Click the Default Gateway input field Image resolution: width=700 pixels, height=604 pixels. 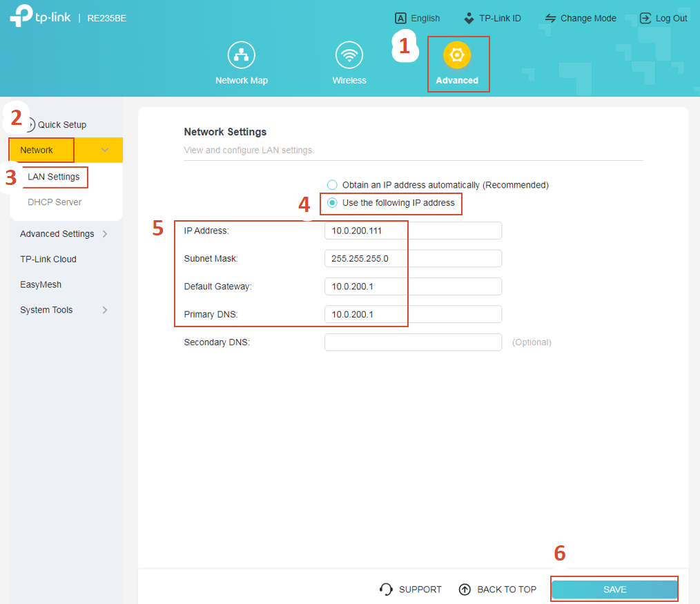click(x=413, y=286)
